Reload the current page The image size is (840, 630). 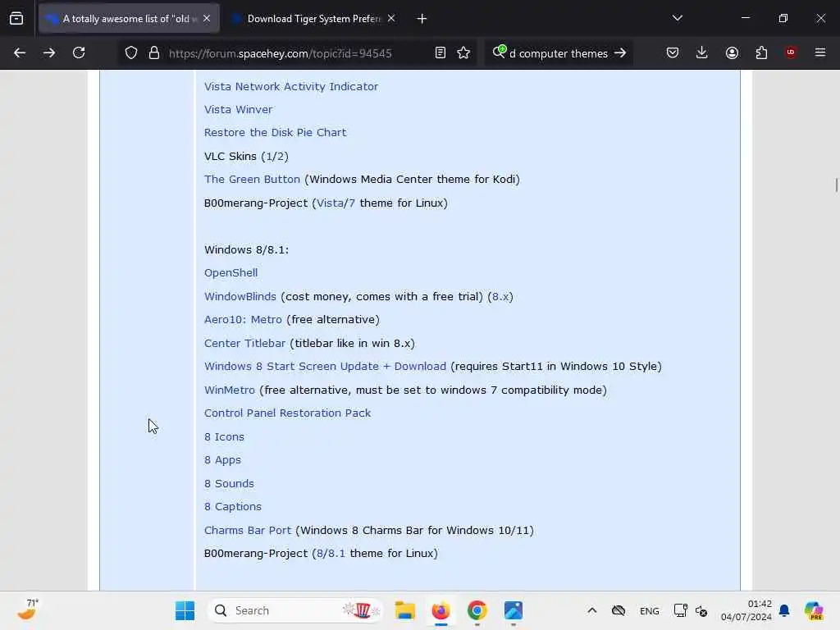[79, 53]
